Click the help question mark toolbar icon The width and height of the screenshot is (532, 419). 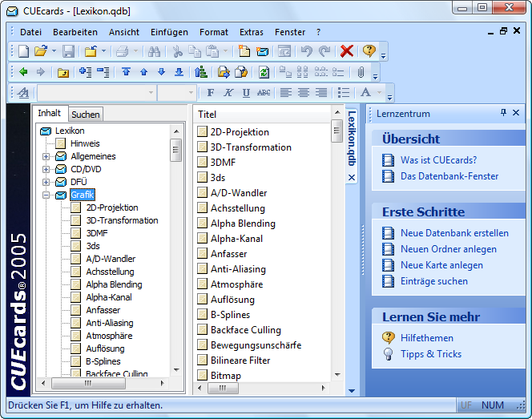pyautogui.click(x=369, y=51)
